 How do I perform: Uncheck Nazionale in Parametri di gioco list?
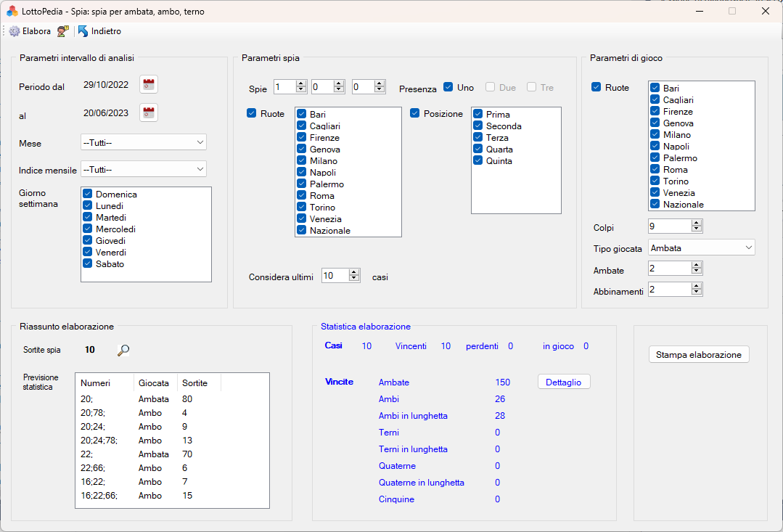(655, 204)
